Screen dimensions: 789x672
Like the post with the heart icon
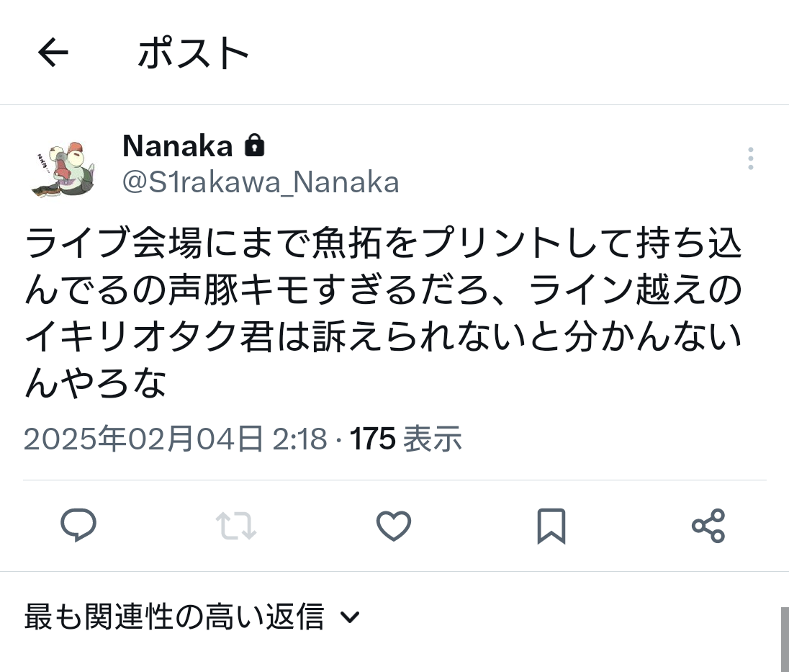click(394, 526)
